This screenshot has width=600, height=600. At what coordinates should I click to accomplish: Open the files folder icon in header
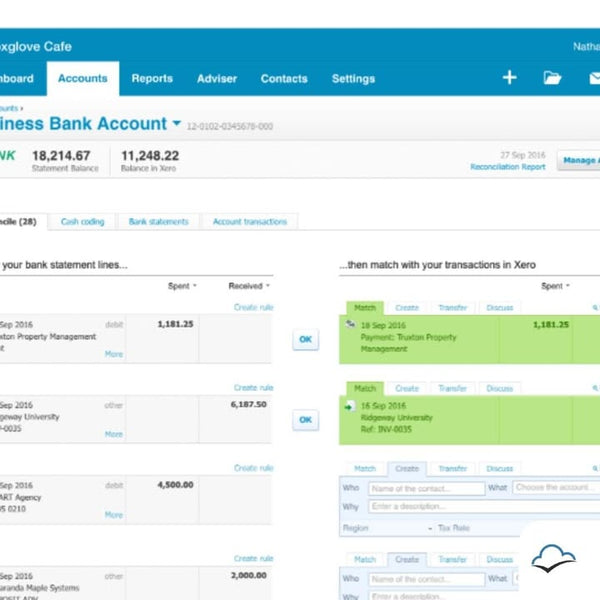[552, 78]
